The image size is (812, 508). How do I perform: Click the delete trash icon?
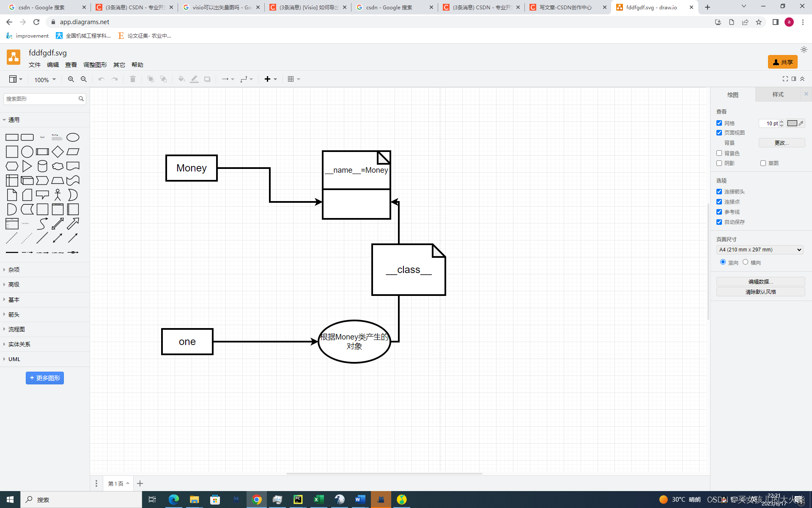[133, 79]
